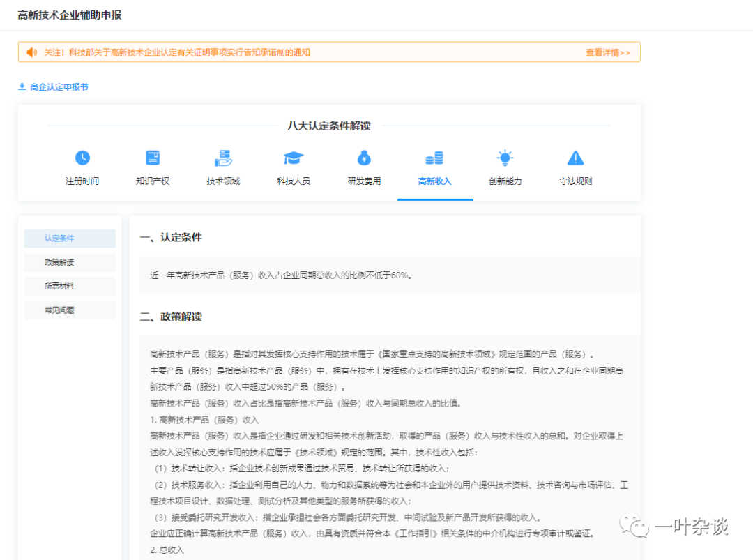This screenshot has width=753, height=560.
Task: Switch to the 认定条件 sidebar tab
Action: click(70, 238)
